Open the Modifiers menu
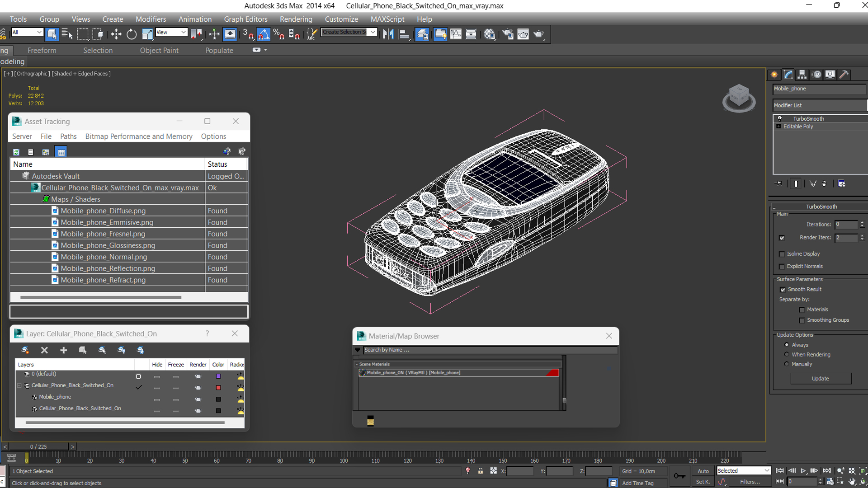 click(x=151, y=19)
